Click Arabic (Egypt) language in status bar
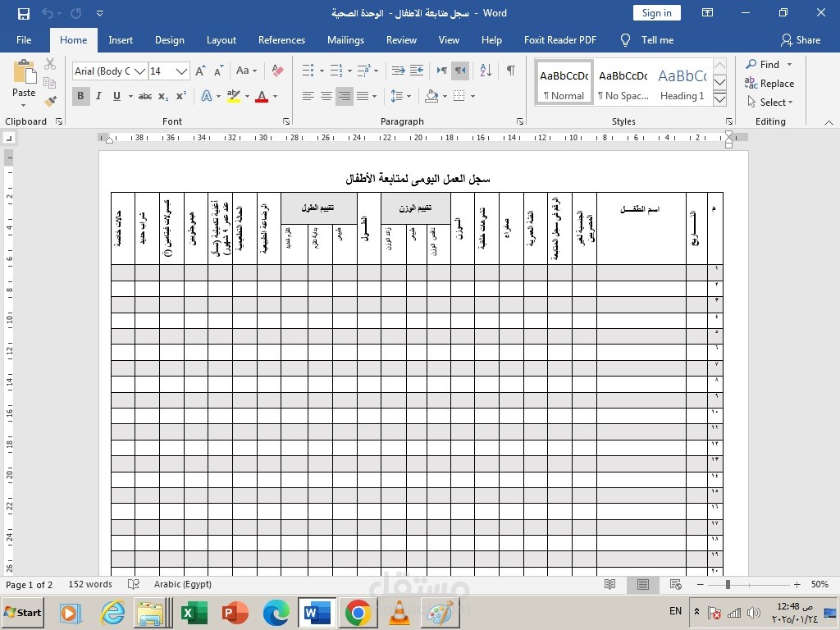840x630 pixels. (x=183, y=584)
